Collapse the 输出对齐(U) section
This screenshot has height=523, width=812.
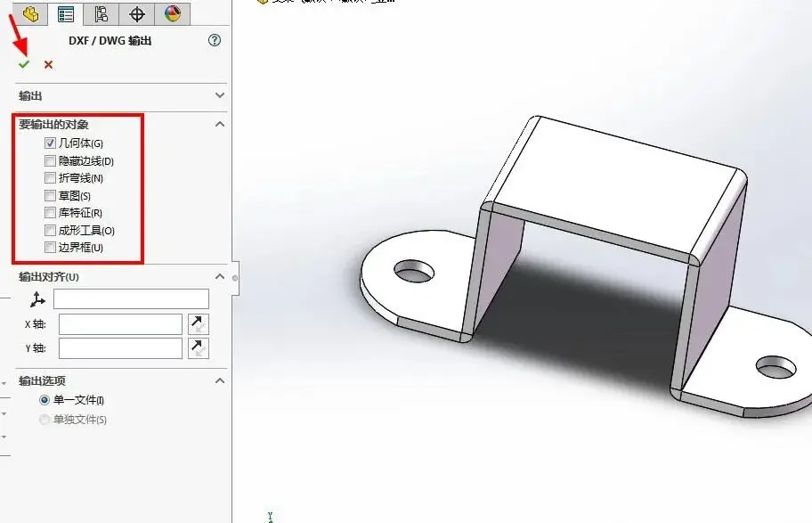pyautogui.click(x=219, y=276)
